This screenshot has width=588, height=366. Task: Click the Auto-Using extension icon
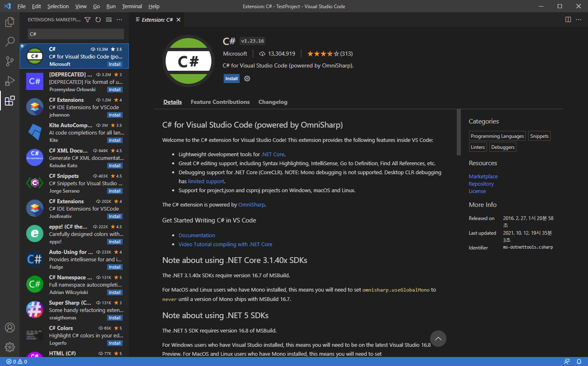coord(35,259)
